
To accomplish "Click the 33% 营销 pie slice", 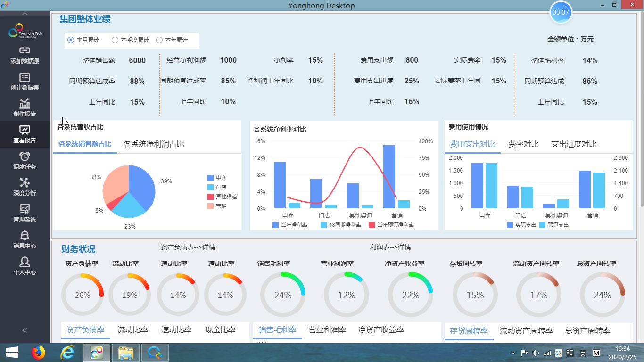I will pyautogui.click(x=116, y=184).
